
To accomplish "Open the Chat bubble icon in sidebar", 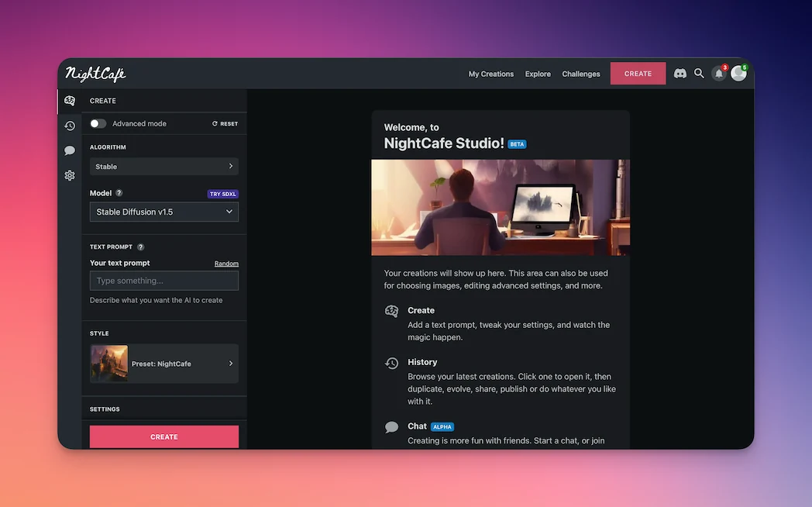I will [70, 150].
